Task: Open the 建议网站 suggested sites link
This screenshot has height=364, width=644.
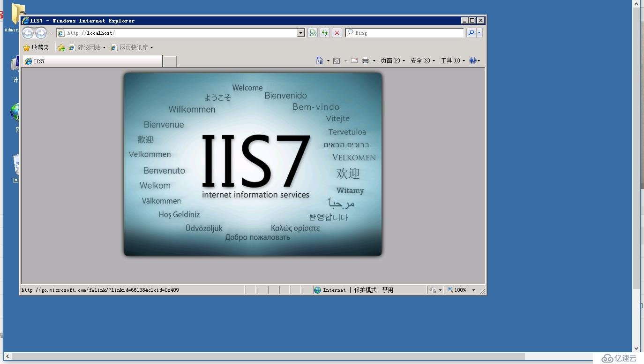Action: pos(87,47)
